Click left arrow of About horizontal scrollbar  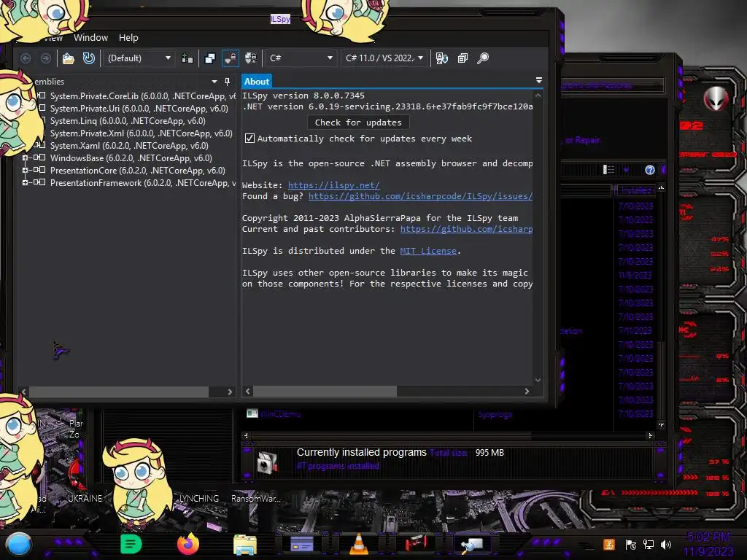[x=247, y=391]
